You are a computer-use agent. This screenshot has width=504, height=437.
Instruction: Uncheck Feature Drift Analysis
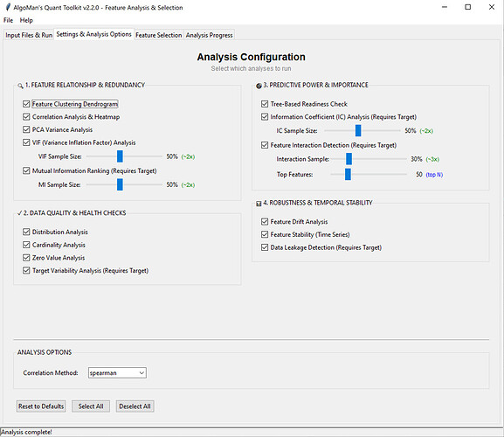click(x=265, y=221)
